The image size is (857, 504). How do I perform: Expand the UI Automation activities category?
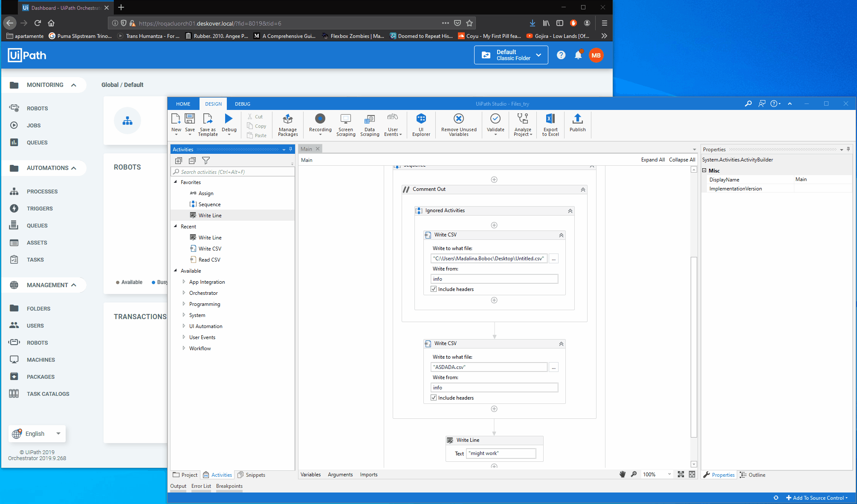(x=184, y=326)
